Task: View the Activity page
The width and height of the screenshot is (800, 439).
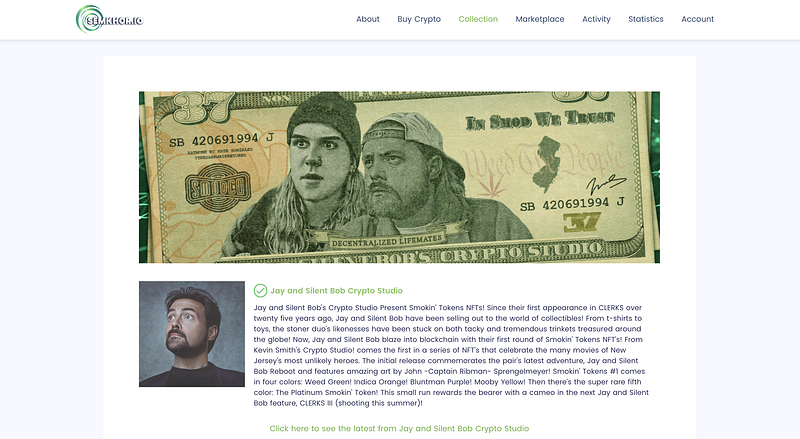Action: [596, 19]
